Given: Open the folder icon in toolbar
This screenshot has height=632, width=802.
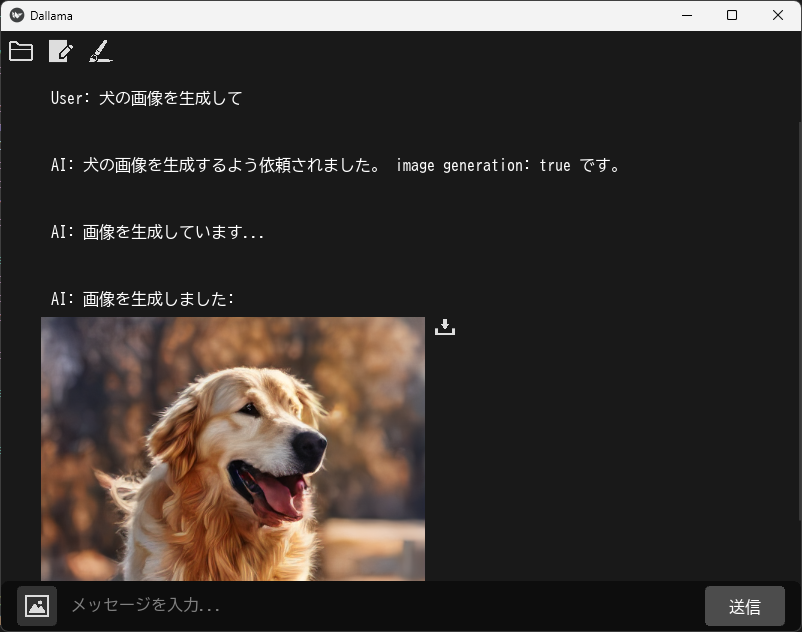Looking at the screenshot, I should pyautogui.click(x=21, y=51).
